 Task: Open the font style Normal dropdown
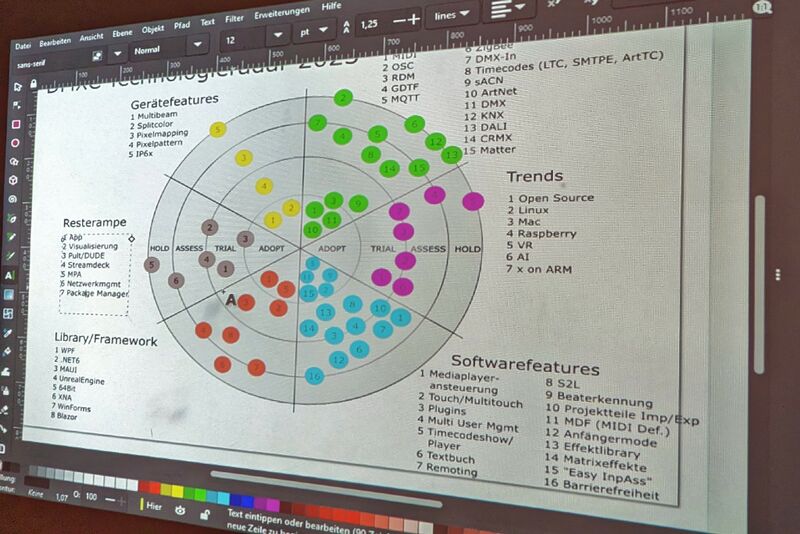coord(199,44)
